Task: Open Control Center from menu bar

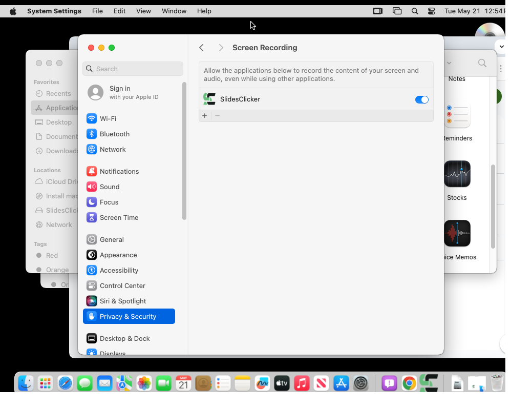Action: tap(432, 11)
